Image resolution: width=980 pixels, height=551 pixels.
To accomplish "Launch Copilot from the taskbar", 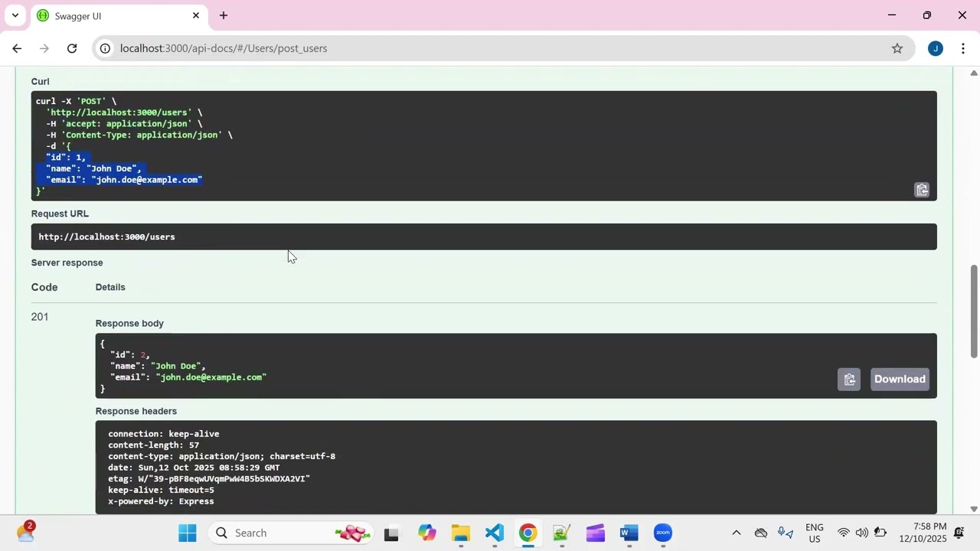I will pyautogui.click(x=426, y=533).
